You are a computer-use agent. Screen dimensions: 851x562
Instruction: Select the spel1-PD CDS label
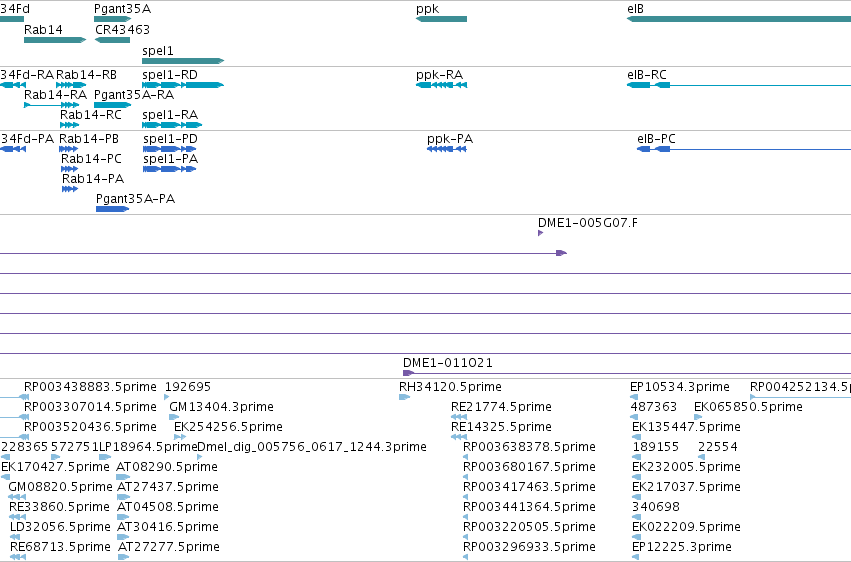(170, 138)
